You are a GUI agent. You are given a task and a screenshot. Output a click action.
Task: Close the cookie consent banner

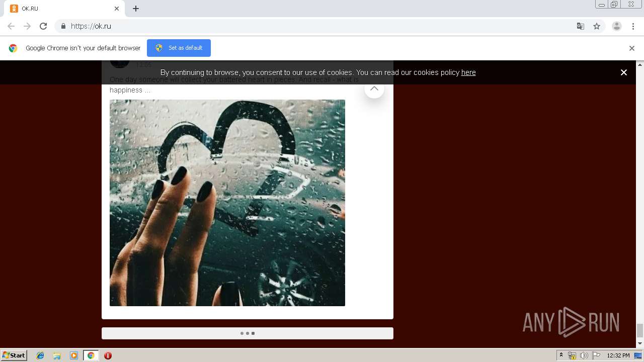tap(624, 72)
